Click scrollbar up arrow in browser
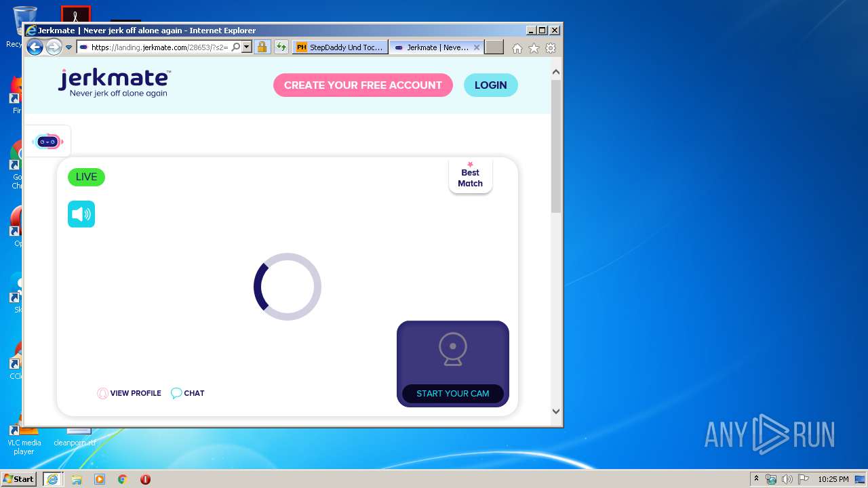The height and width of the screenshot is (488, 868). pyautogui.click(x=556, y=72)
